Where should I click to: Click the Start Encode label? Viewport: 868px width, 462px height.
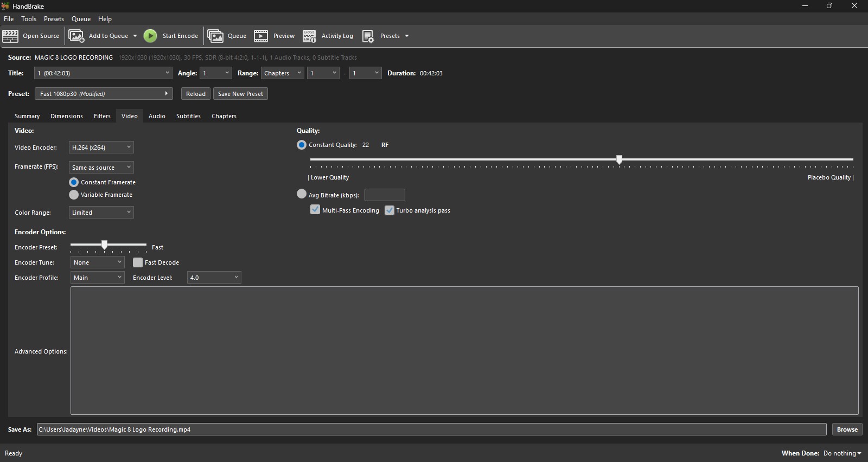[180, 36]
